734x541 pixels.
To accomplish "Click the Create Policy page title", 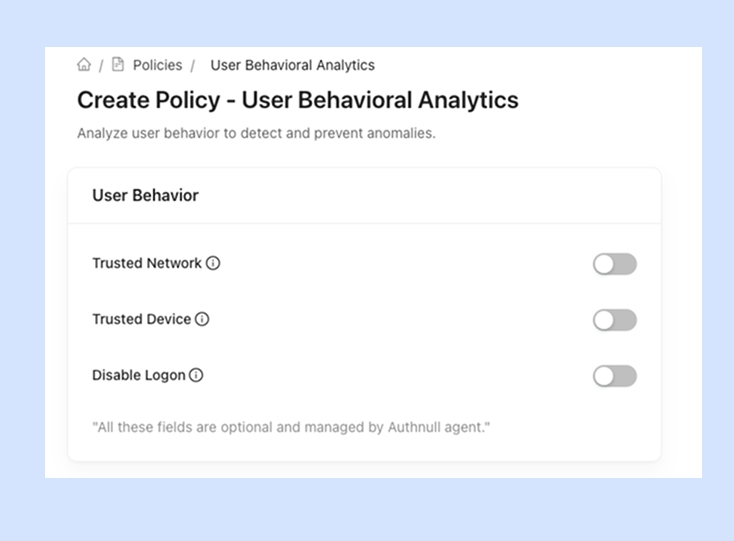I will pyautogui.click(x=297, y=100).
